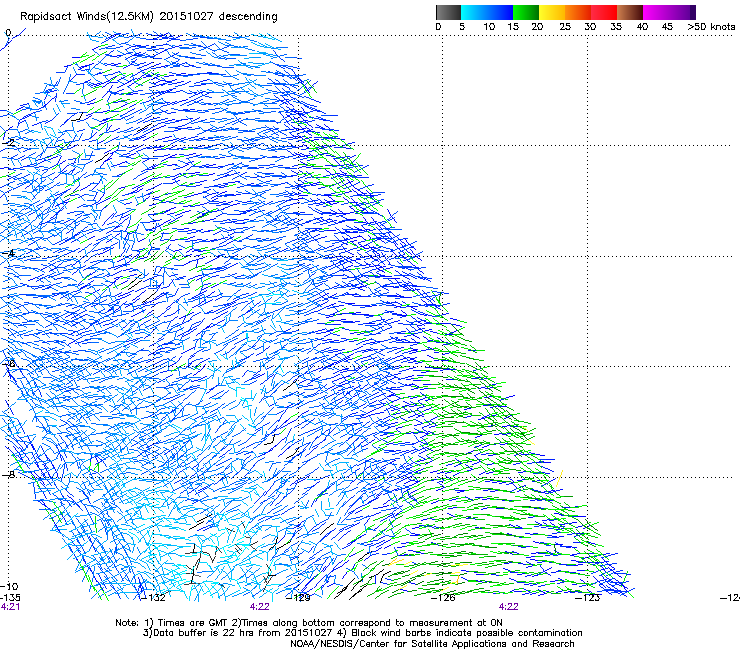The height and width of the screenshot is (650, 740).
Task: Click the '-6' latitude axis label
Action: pyautogui.click(x=8, y=364)
